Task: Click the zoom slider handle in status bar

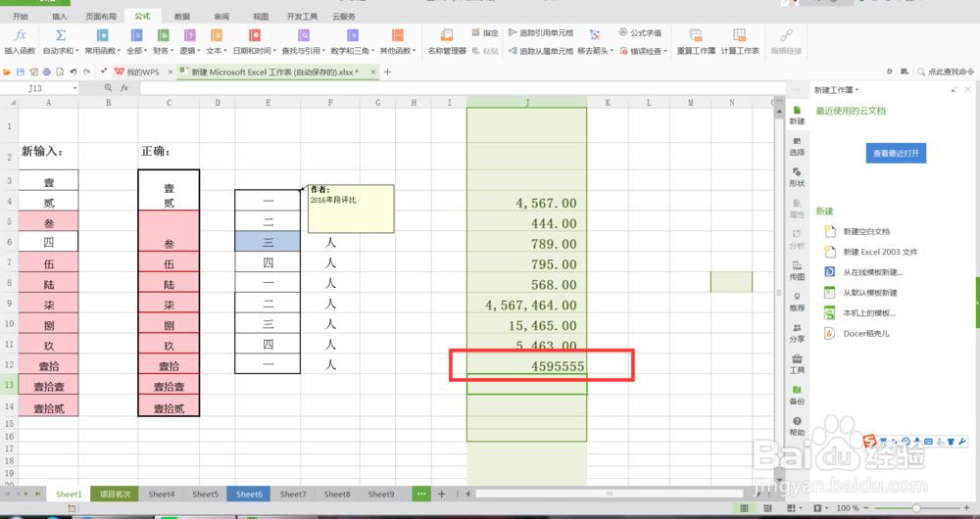Action: [x=915, y=508]
